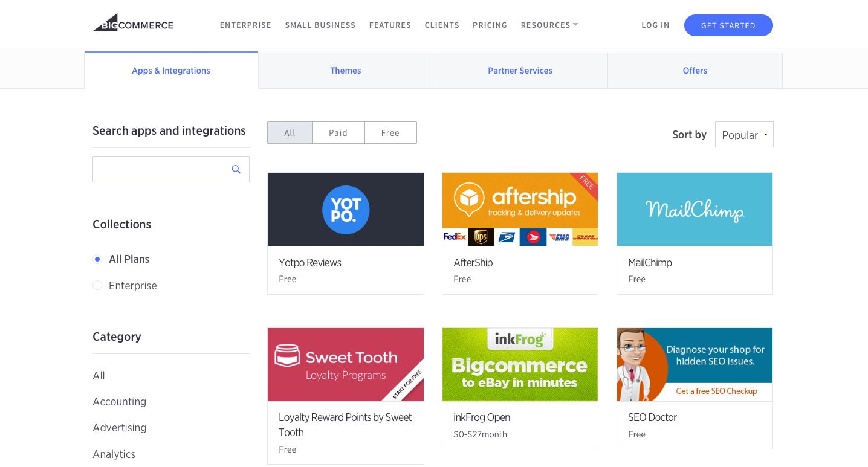The width and height of the screenshot is (868, 467).
Task: Click the MailChimp logo tile
Action: [695, 209]
